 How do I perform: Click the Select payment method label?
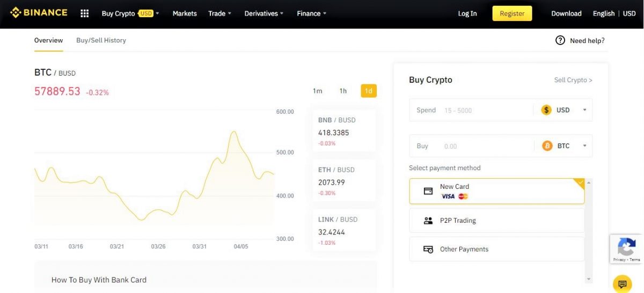[x=445, y=168]
